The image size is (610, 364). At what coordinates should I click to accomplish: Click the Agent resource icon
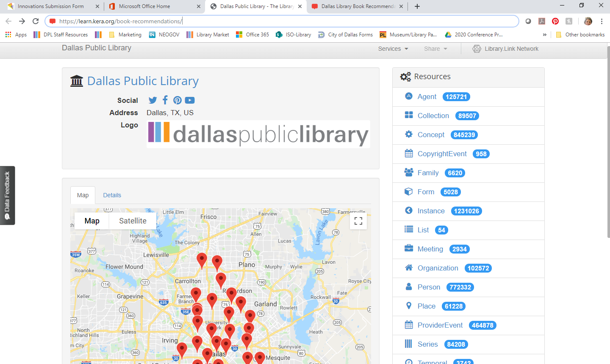(409, 96)
